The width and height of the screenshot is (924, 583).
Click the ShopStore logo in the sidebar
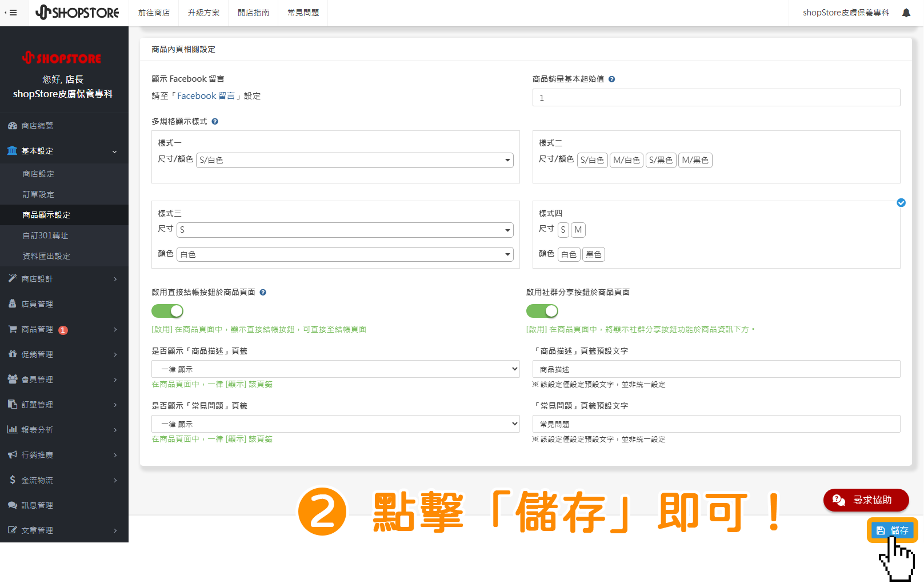(63, 58)
